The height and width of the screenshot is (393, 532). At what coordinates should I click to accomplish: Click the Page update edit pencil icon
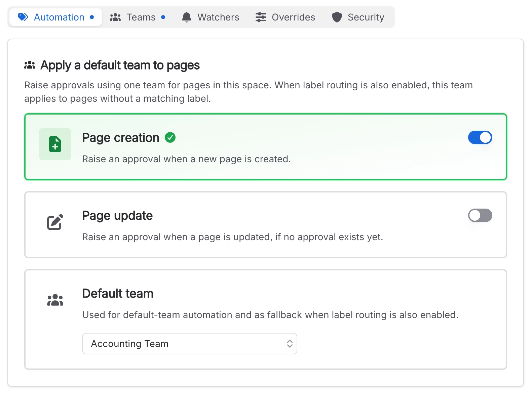coord(55,222)
